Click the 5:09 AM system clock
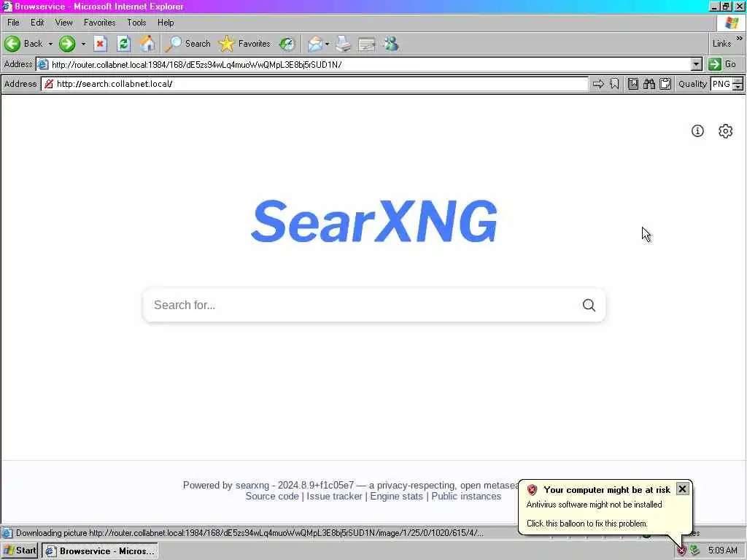747x560 pixels. pos(723,551)
